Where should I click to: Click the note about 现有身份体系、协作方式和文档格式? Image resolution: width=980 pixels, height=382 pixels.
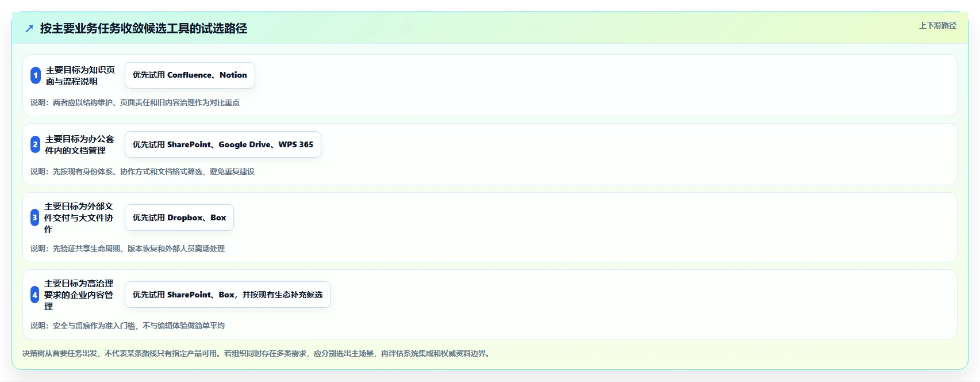point(143,171)
